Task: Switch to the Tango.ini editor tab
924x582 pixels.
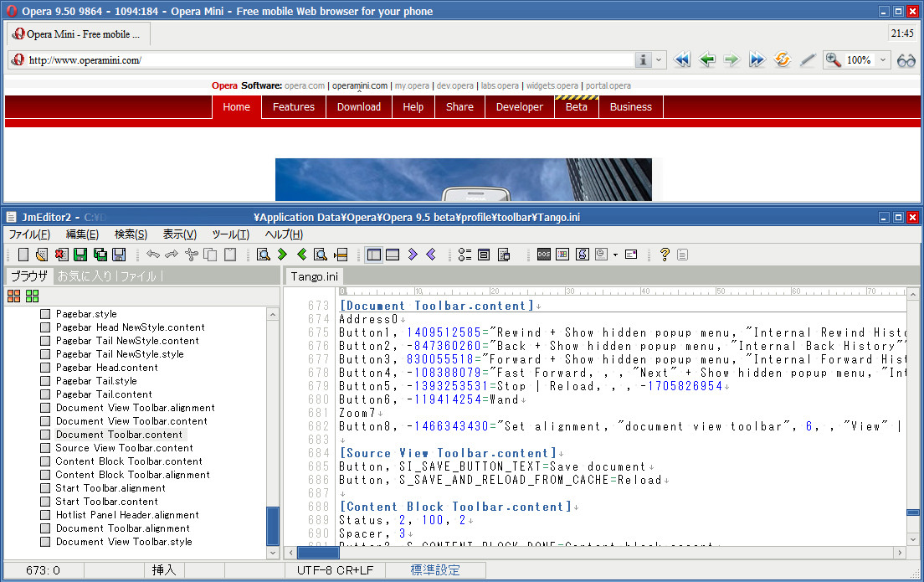Action: [x=314, y=276]
